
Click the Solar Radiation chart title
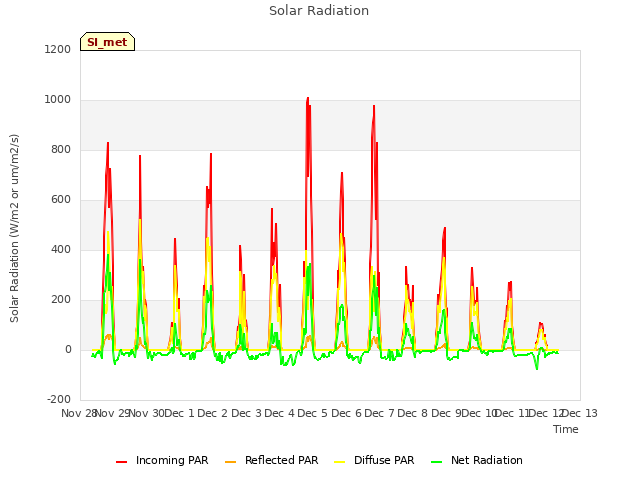(319, 11)
